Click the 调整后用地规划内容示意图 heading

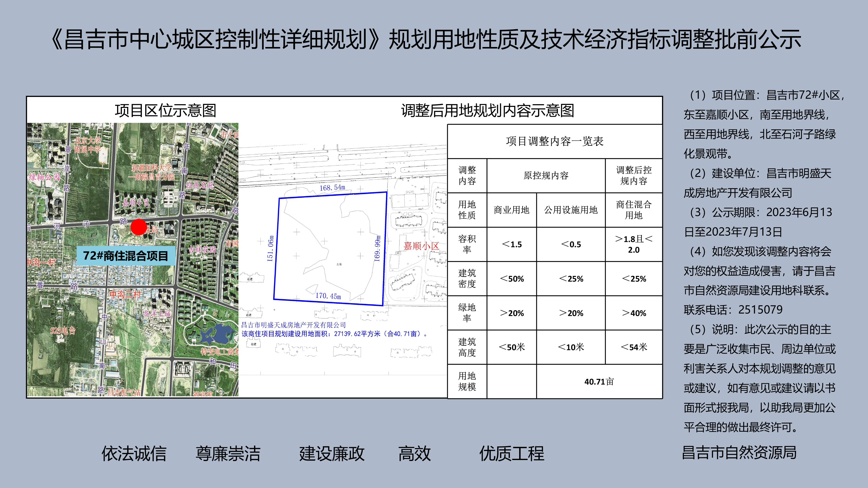point(487,110)
